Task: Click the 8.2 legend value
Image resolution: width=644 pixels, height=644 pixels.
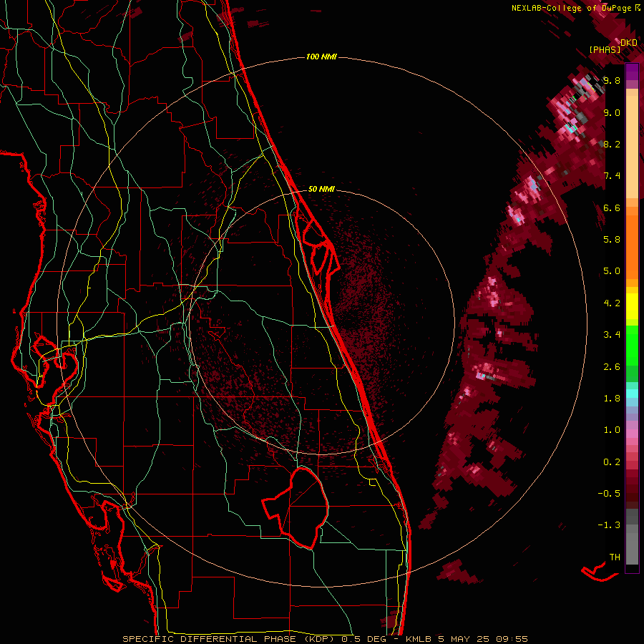Action: click(612, 144)
